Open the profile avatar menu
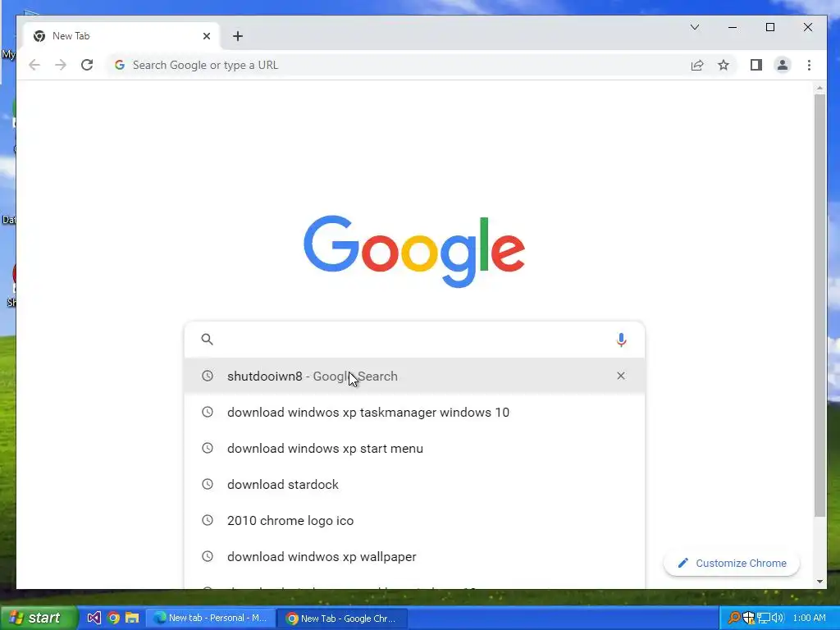 pyautogui.click(x=782, y=65)
